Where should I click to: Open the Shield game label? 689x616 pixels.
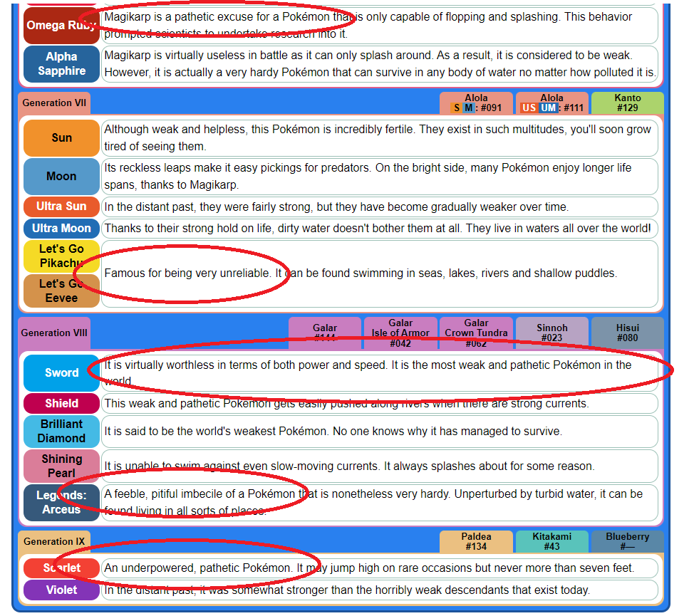[61, 404]
